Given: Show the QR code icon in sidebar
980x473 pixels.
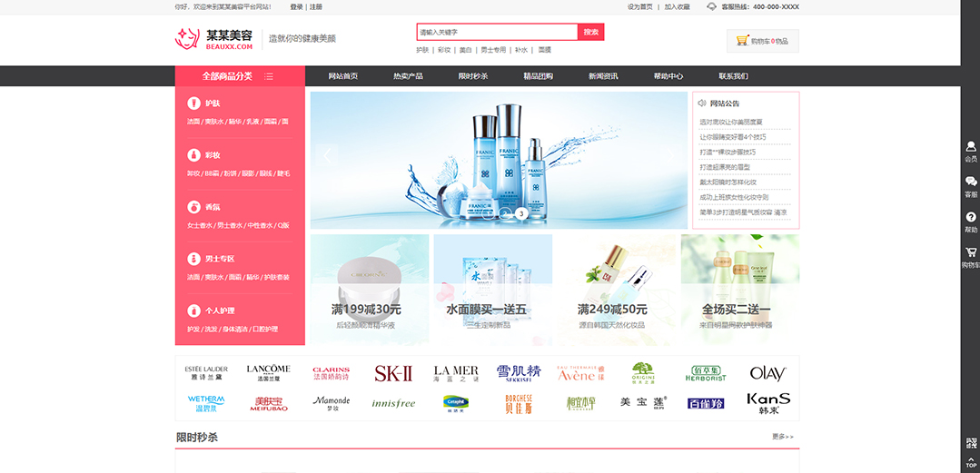Looking at the screenshot, I should coord(971,443).
